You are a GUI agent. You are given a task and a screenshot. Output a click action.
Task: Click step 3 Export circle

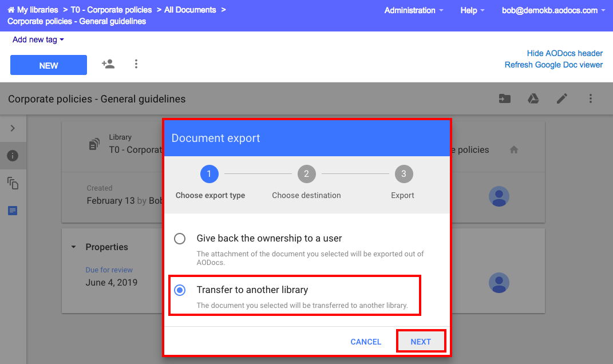[404, 174]
